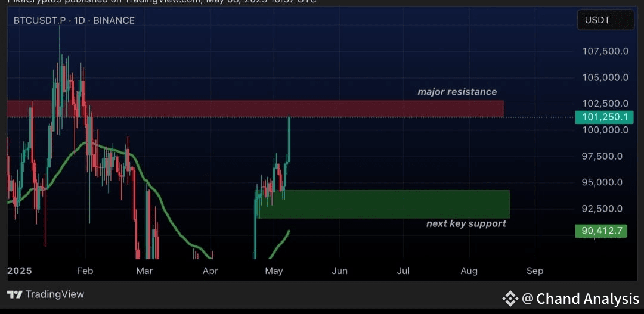The height and width of the screenshot is (314, 644).
Task: Click the 100,000.0 price axis value
Action: click(x=605, y=130)
